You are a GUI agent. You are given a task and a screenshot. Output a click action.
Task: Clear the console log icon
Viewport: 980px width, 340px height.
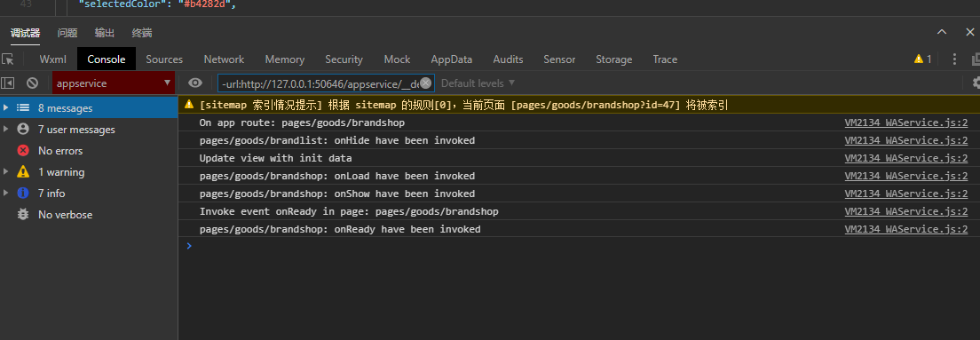(x=32, y=83)
